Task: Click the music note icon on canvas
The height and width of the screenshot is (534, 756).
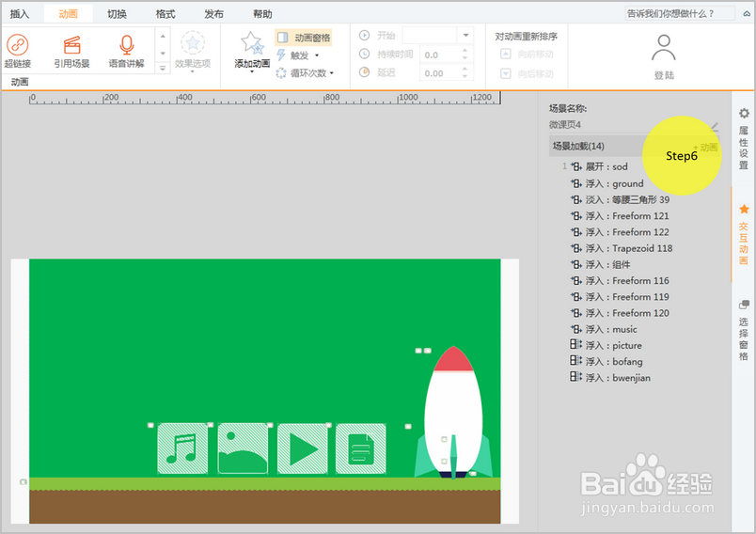Action: pyautogui.click(x=182, y=448)
